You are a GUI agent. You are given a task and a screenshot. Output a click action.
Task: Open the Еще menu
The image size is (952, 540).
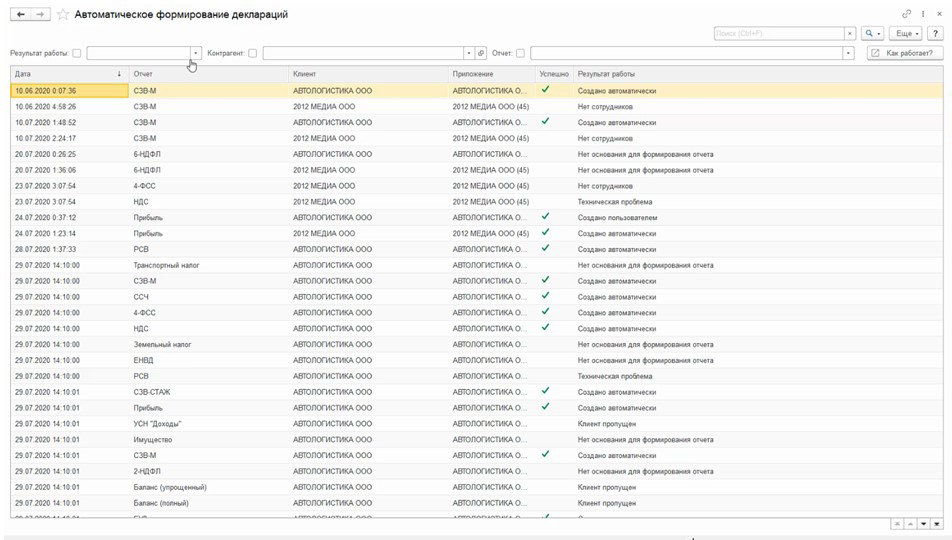pyautogui.click(x=905, y=33)
